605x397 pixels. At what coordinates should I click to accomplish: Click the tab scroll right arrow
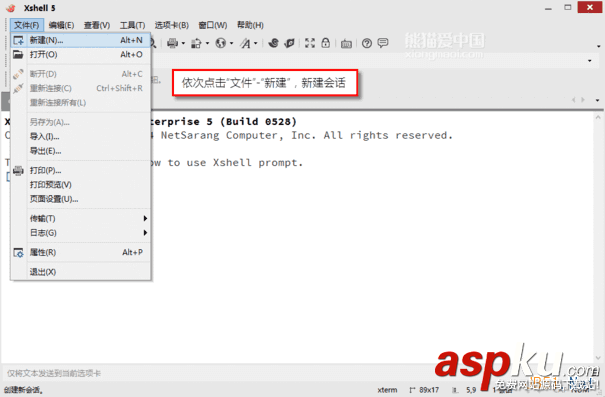(x=583, y=100)
